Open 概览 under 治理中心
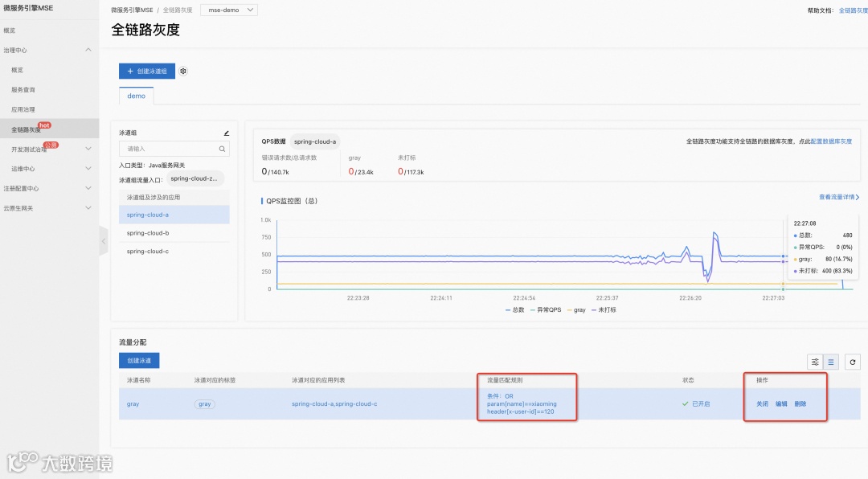 18,70
